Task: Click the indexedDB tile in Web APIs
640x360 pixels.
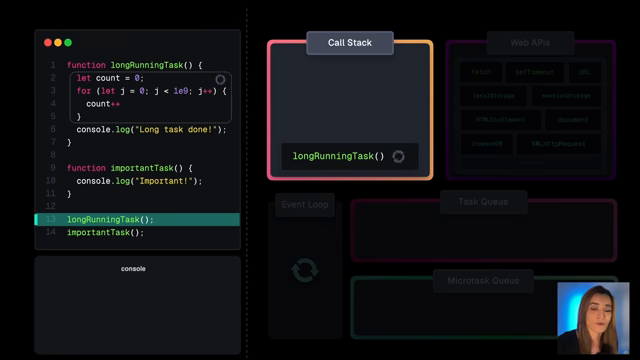Action: coord(487,144)
